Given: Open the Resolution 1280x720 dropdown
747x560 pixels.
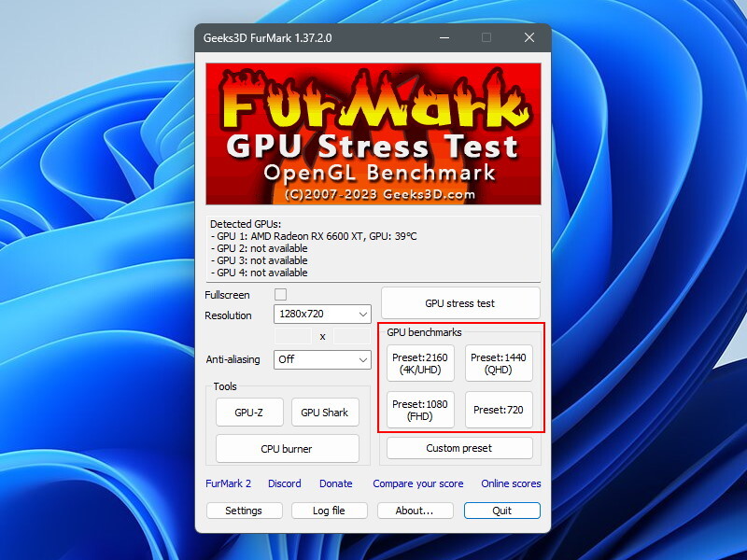Looking at the screenshot, I should point(322,314).
